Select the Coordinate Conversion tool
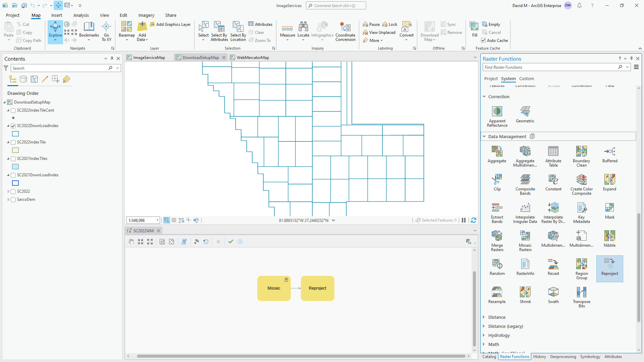 (x=345, y=31)
